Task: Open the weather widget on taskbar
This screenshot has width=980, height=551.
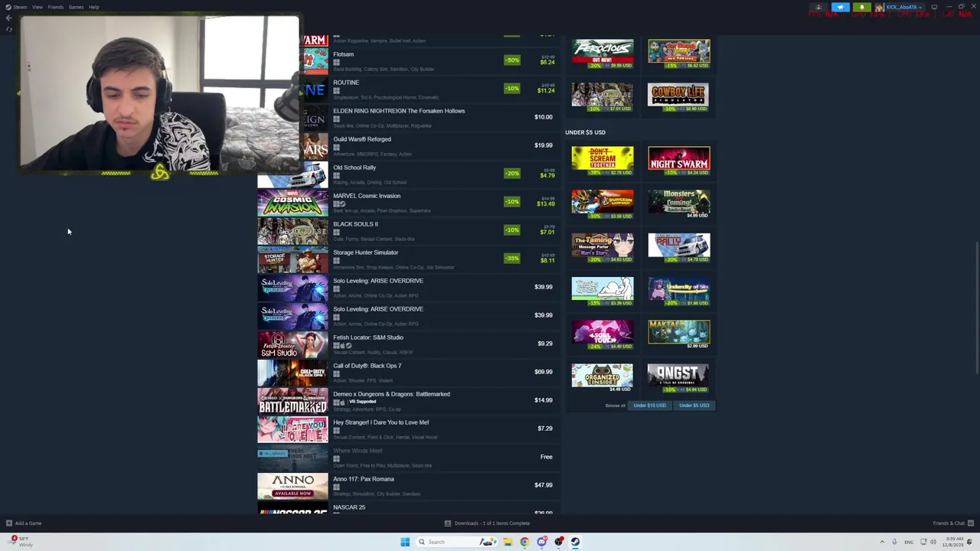Action: (21, 541)
